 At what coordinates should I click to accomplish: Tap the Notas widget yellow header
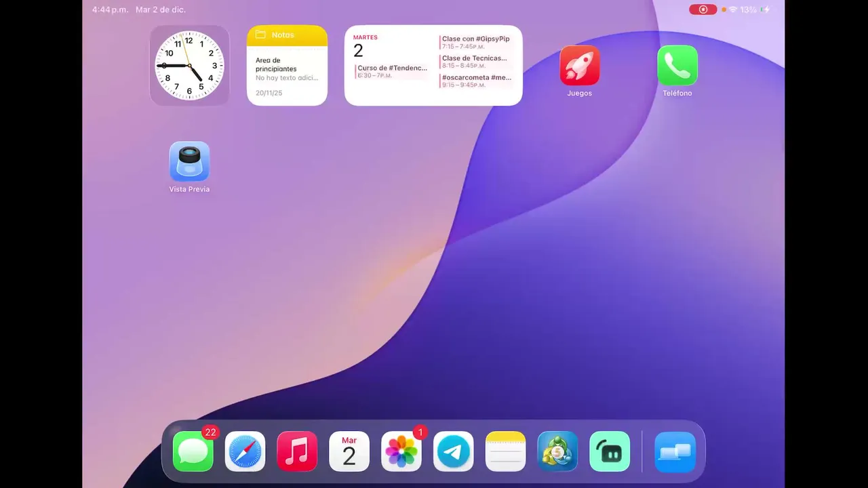coord(287,35)
